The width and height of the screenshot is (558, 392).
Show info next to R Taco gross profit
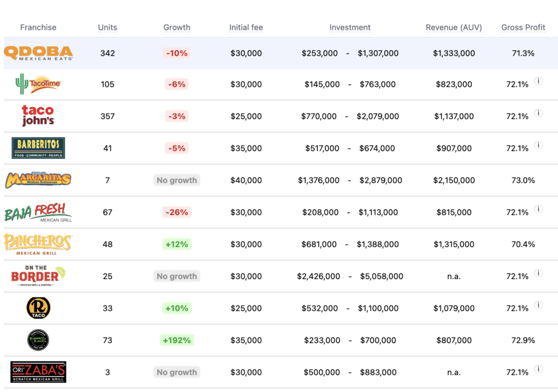pos(539,305)
